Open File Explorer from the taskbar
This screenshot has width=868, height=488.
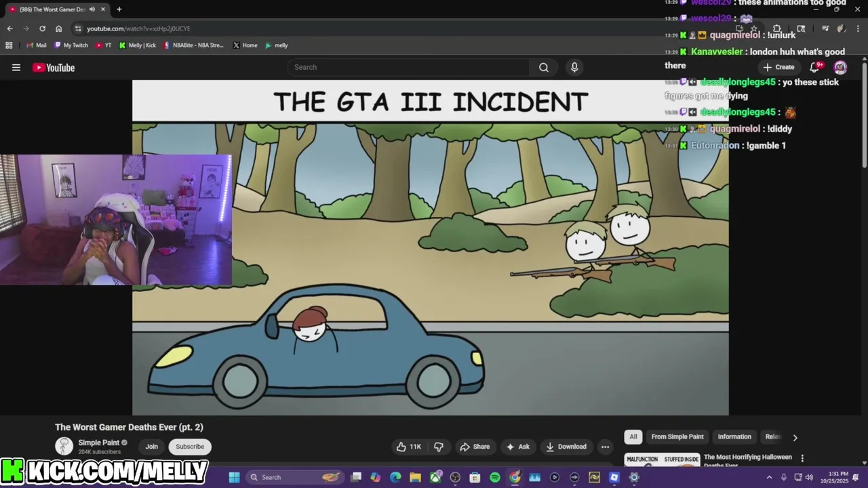tap(415, 477)
